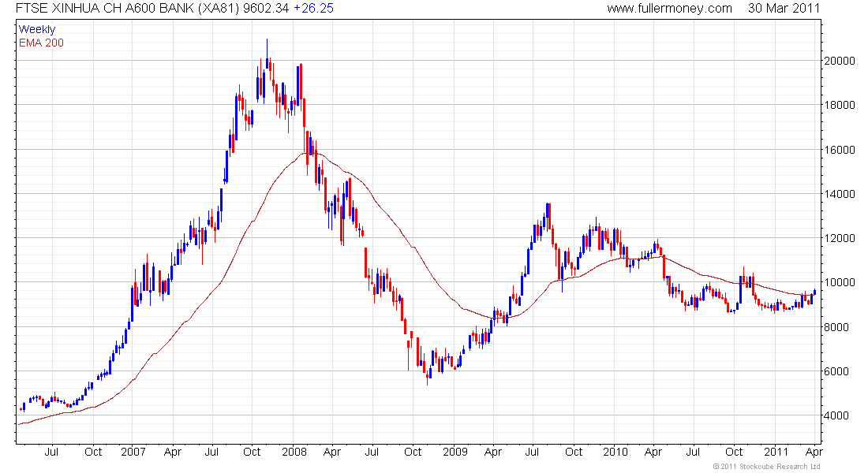Click the 2011 x-axis label
Screen dimensions: 868x473
point(776,452)
